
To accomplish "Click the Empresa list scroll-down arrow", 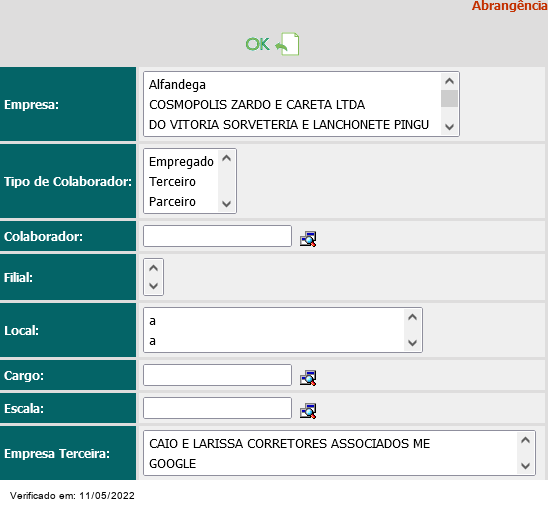I will click(x=449, y=127).
